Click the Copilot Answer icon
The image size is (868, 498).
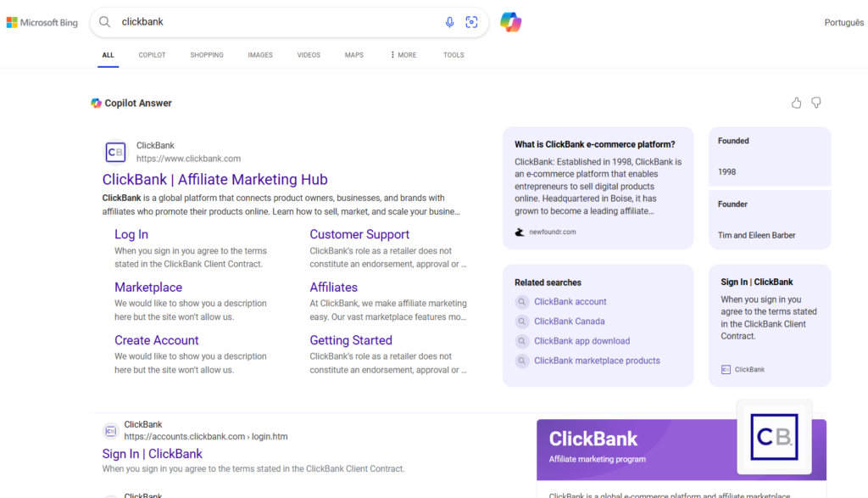(97, 103)
